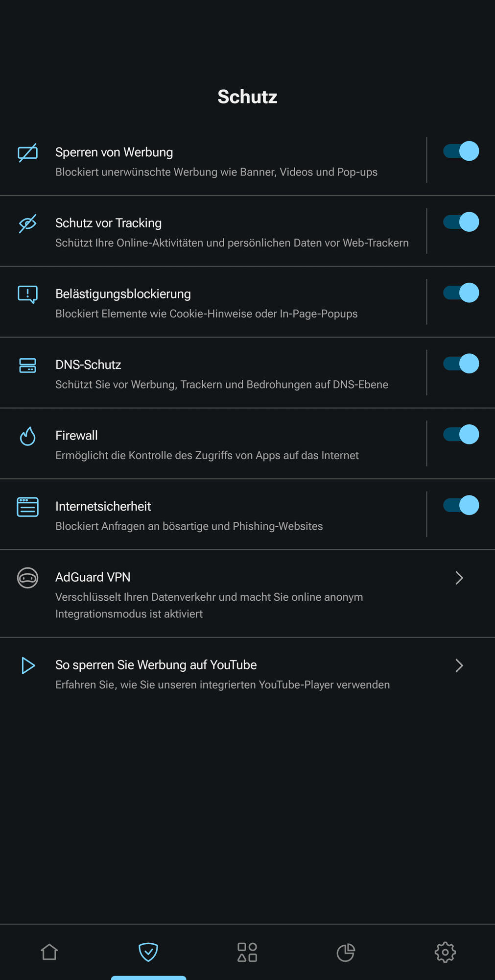Click the Internetsicherheit browser window icon
Viewport: 495px width, 980px height.
28,507
